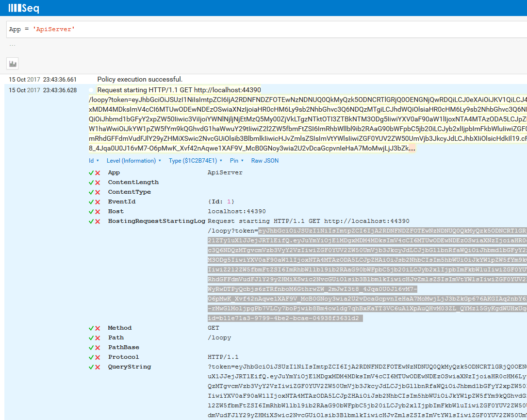Viewport: 527px width, 420px height.
Task: Click the Request starting HTTP/1.1 event message
Action: click(179, 90)
